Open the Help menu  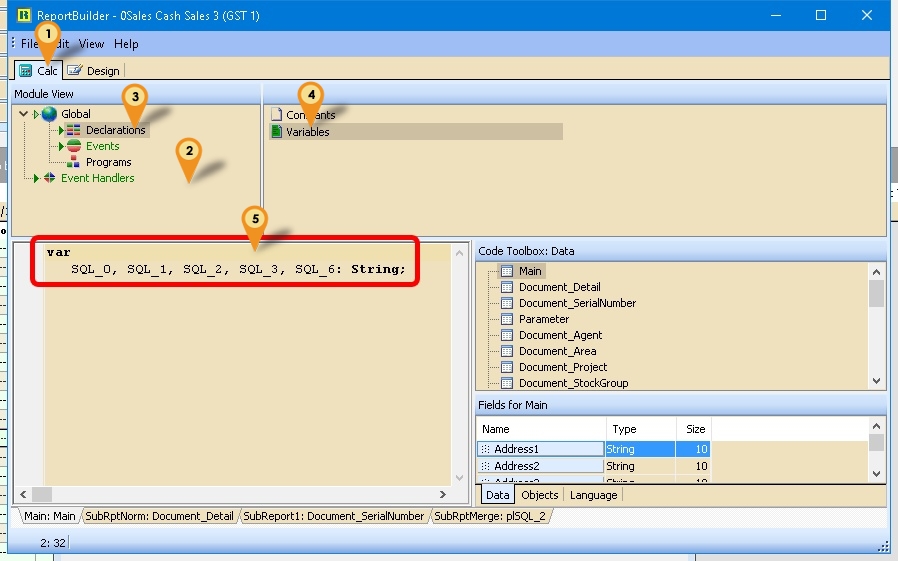click(x=126, y=44)
